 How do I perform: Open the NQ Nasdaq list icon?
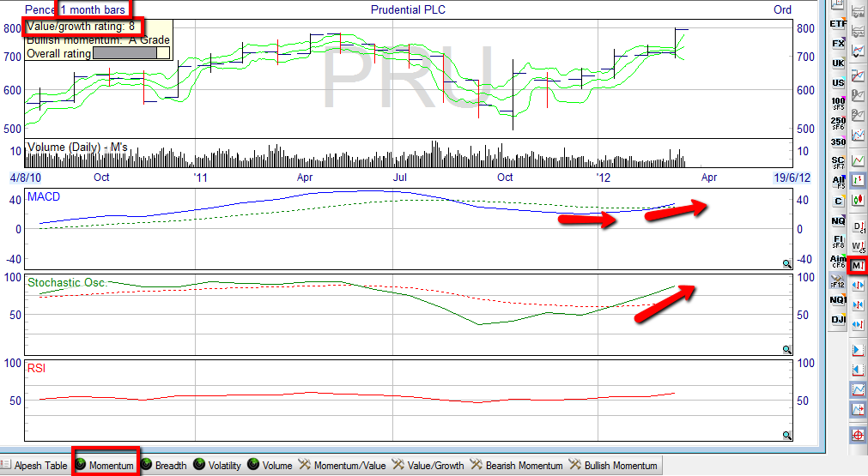point(838,221)
